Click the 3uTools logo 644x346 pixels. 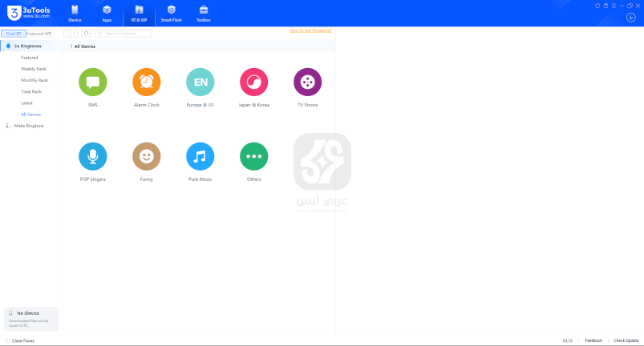tap(28, 13)
